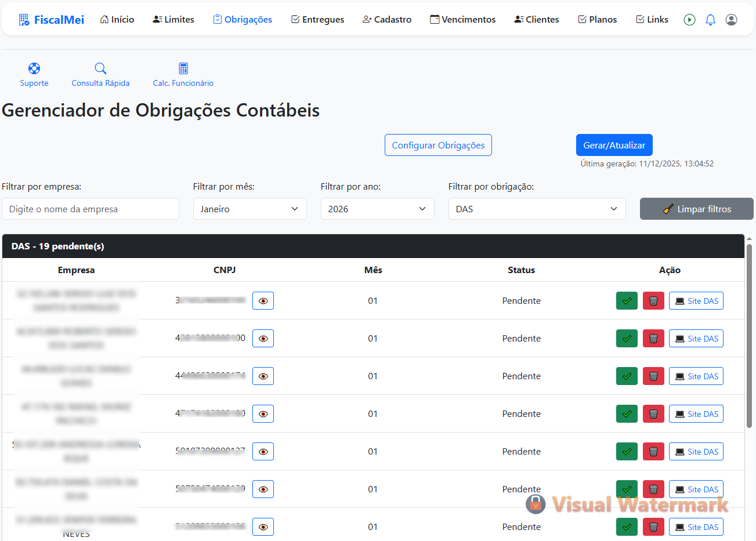Open the Clientes section

point(536,19)
